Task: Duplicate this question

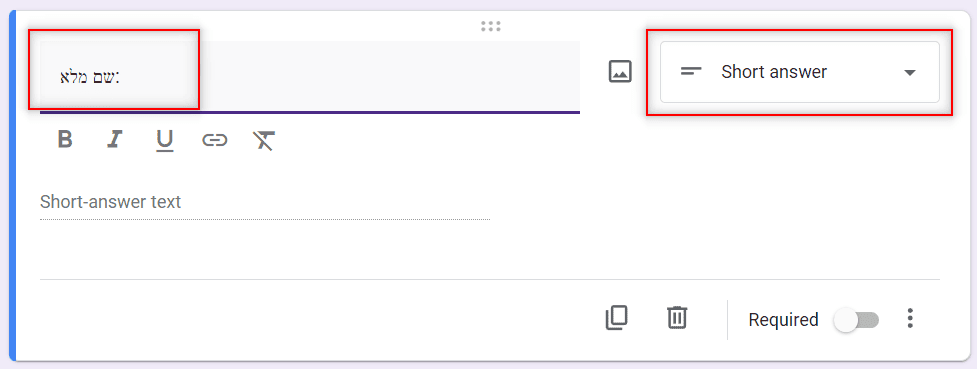Action: [x=617, y=318]
